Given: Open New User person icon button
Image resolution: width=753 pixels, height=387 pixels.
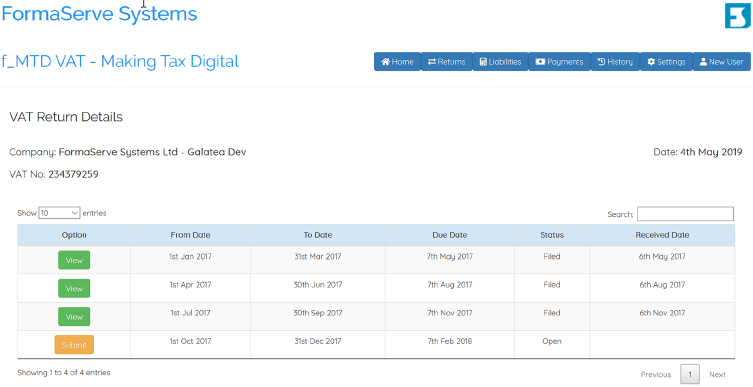Looking at the screenshot, I should (x=721, y=61).
